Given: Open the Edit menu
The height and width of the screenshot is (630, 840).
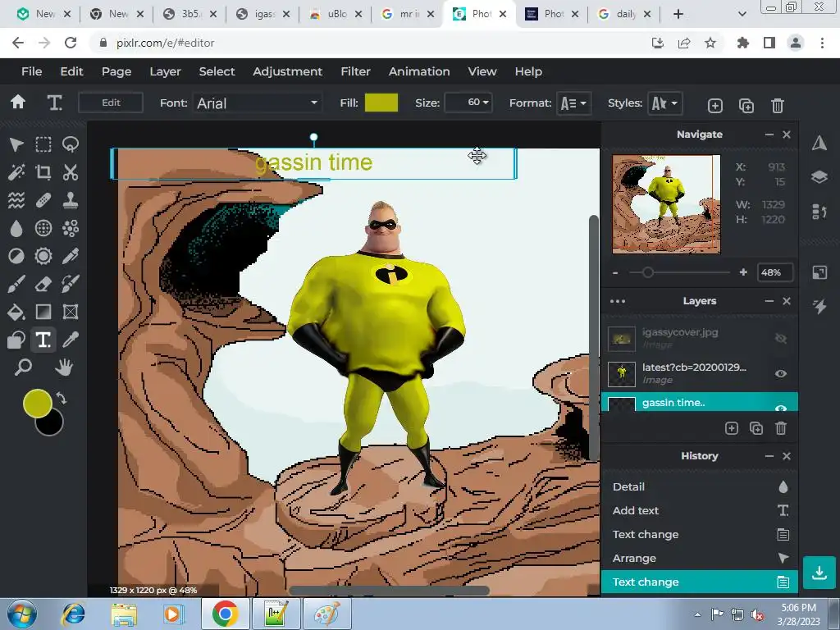Looking at the screenshot, I should point(71,71).
